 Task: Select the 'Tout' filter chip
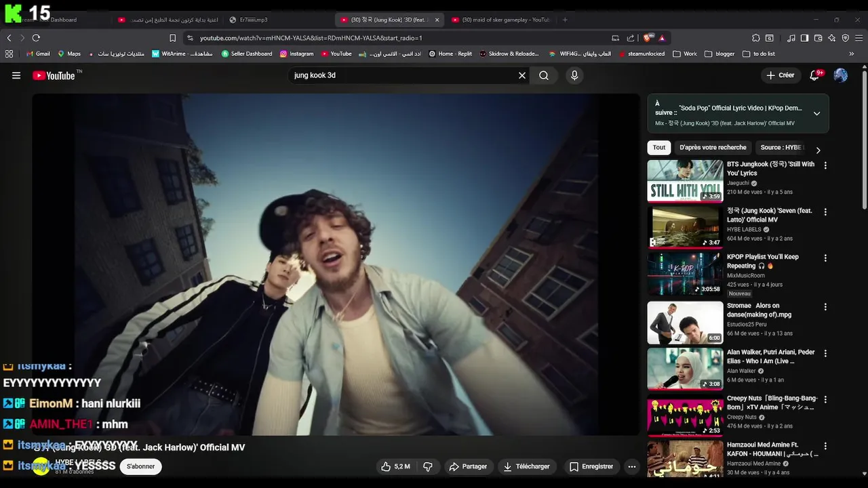click(659, 147)
